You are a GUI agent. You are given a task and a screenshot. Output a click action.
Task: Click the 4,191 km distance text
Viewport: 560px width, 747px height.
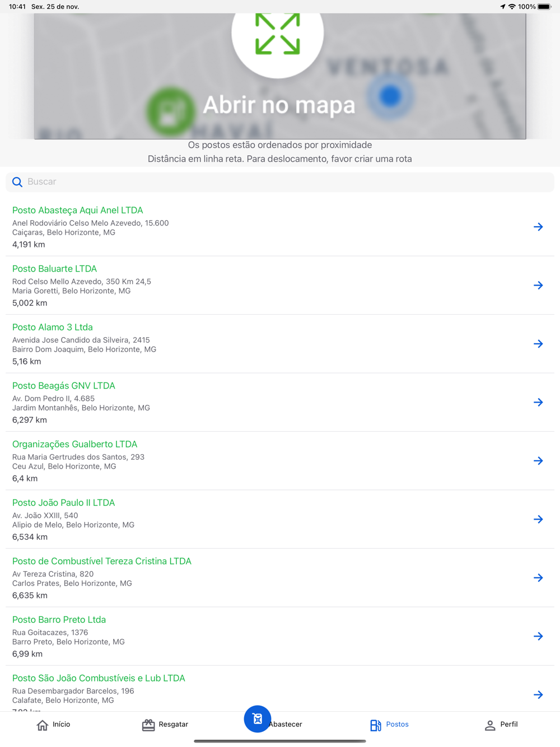pos(29,245)
